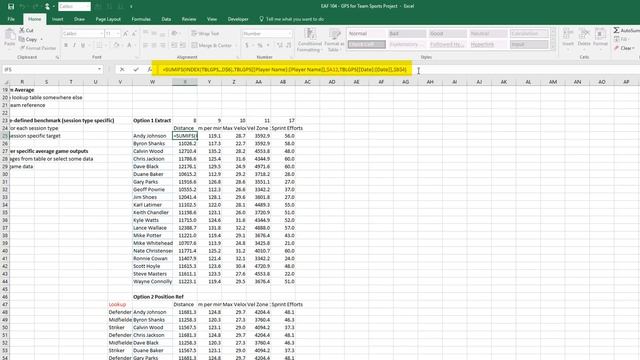Decrease font size with smaller A icon
The width and height of the screenshot is (640, 360).
[x=134, y=33]
